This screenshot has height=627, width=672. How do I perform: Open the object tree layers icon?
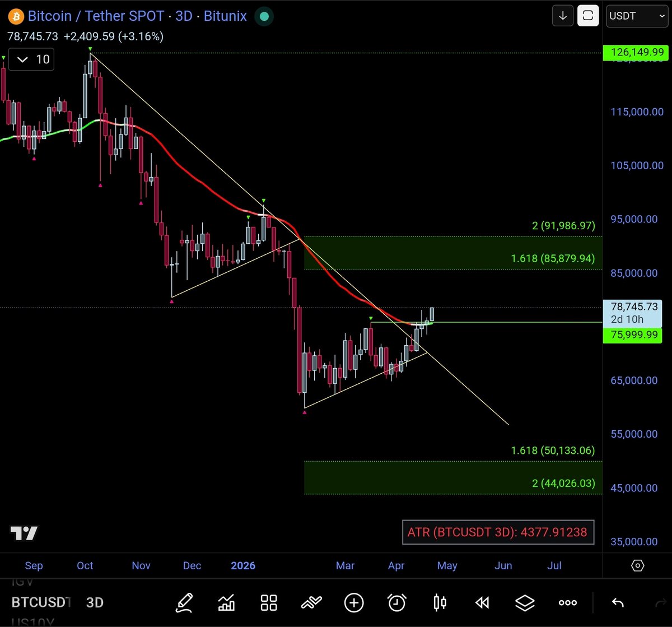[525, 602]
